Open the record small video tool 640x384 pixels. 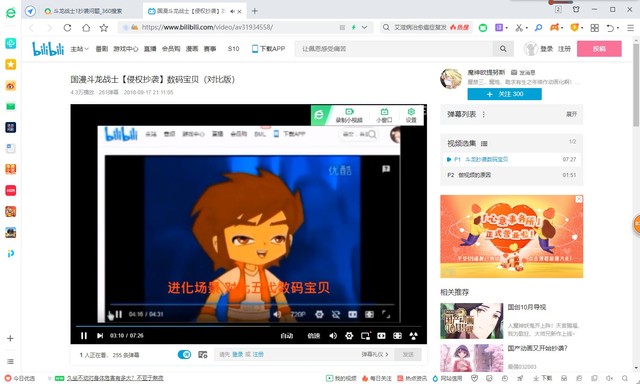click(x=349, y=115)
